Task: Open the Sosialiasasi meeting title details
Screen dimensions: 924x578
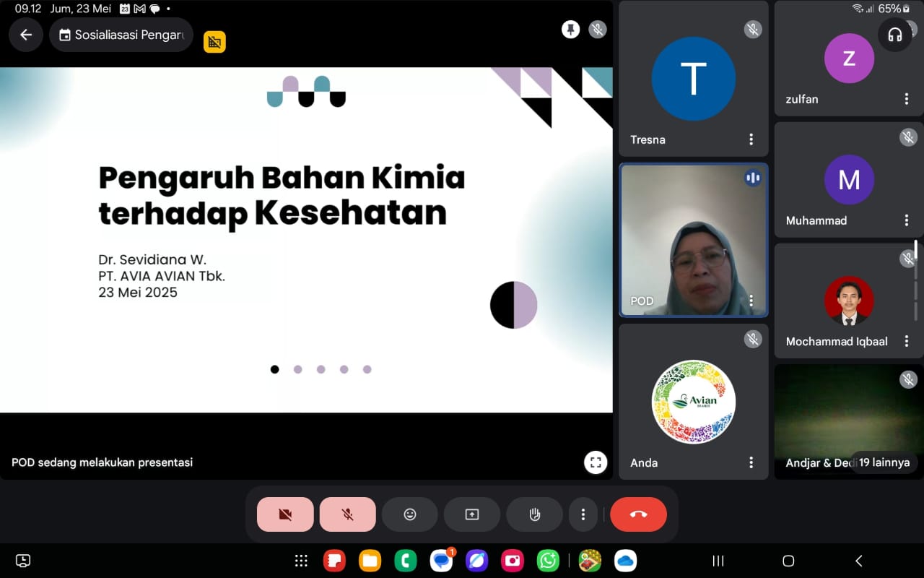Action: click(x=121, y=35)
